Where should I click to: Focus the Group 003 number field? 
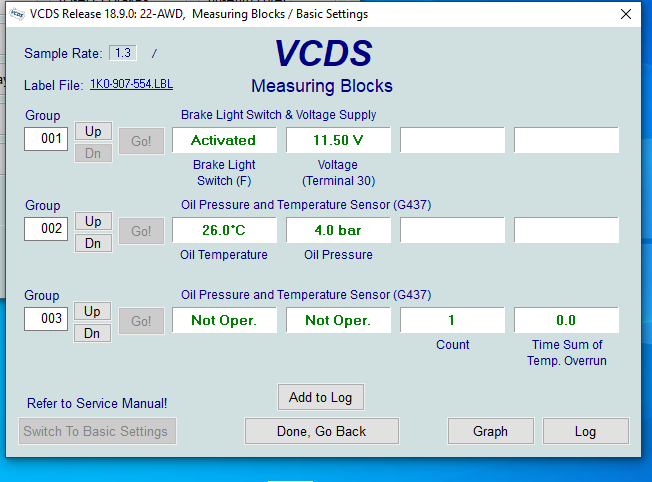(x=46, y=319)
